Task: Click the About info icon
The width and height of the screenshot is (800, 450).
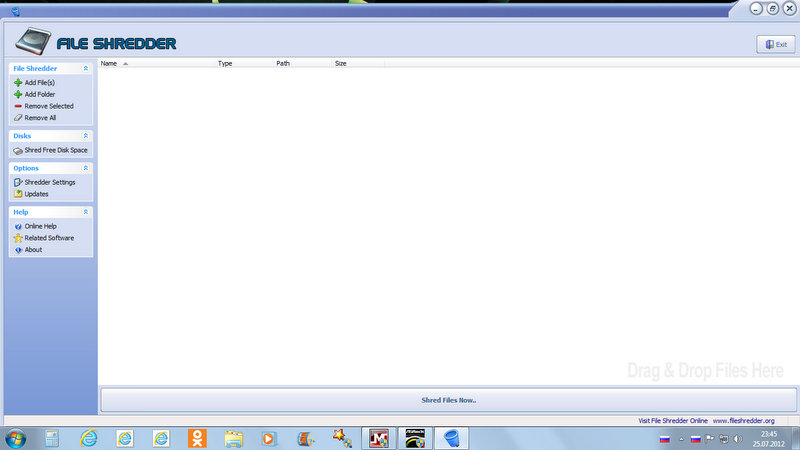Action: [x=18, y=250]
